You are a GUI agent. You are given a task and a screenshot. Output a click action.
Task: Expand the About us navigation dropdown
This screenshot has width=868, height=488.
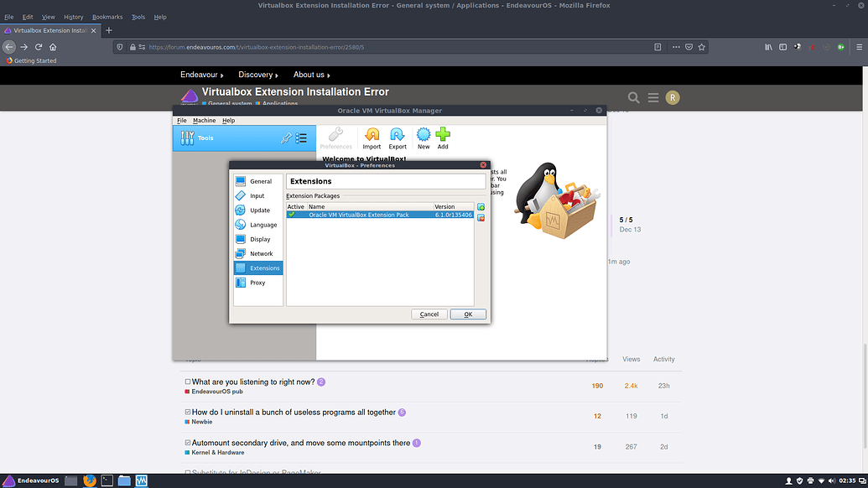coord(312,75)
